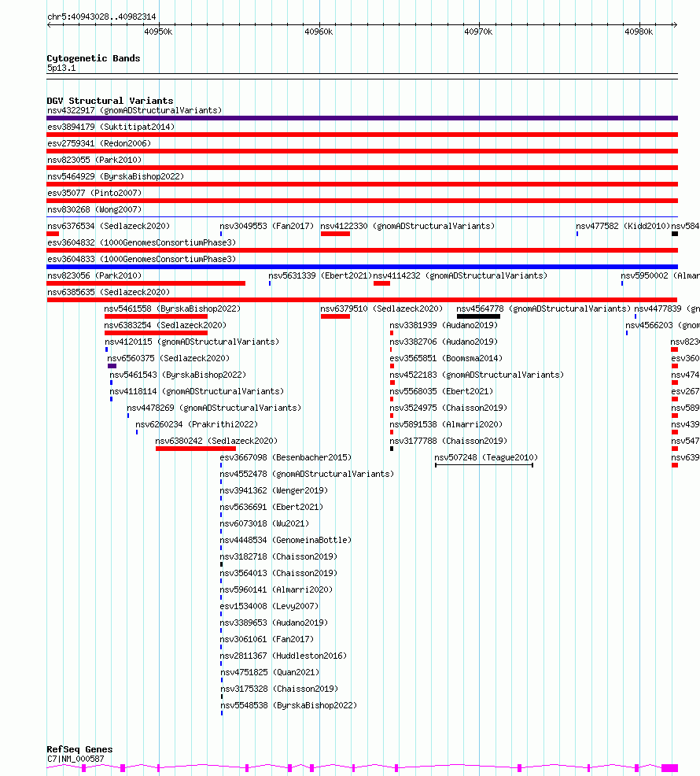
Task: Select the esv3894179 Suktitipat2014 variant label
Action: pos(111,127)
